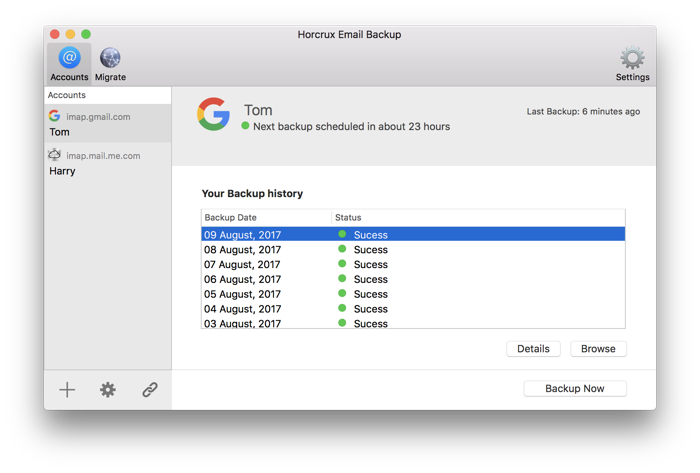Sort by Status column header

click(x=478, y=217)
